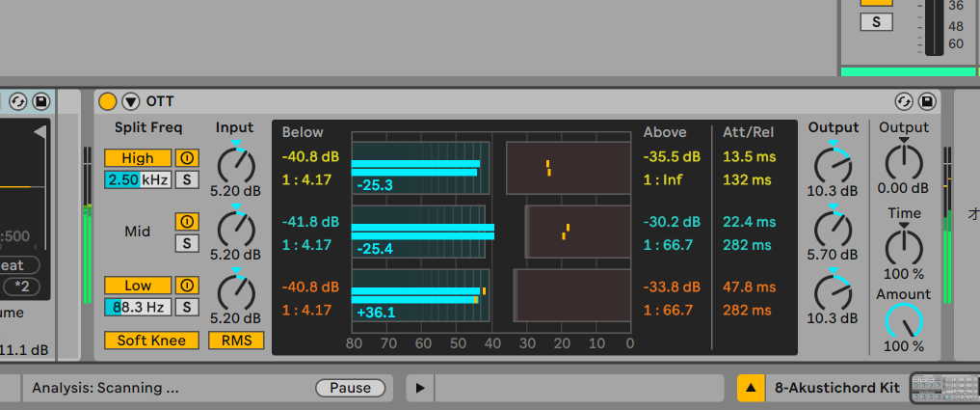Solo the Mid band
Screen dimensions: 980x410
[x=186, y=243]
